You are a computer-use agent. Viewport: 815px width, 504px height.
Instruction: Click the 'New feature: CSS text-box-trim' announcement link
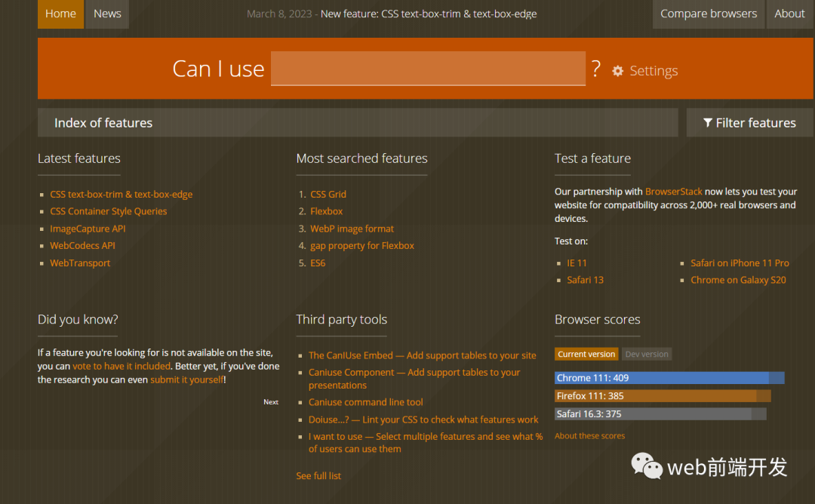coord(429,14)
